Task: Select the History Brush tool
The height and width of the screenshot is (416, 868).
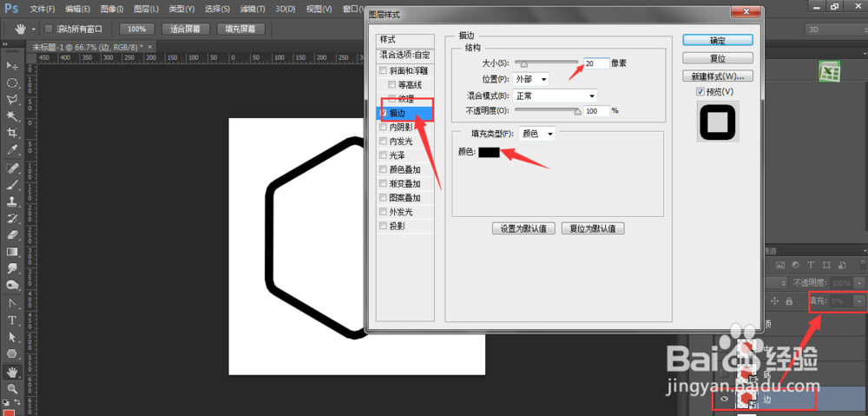Action: pos(11,218)
